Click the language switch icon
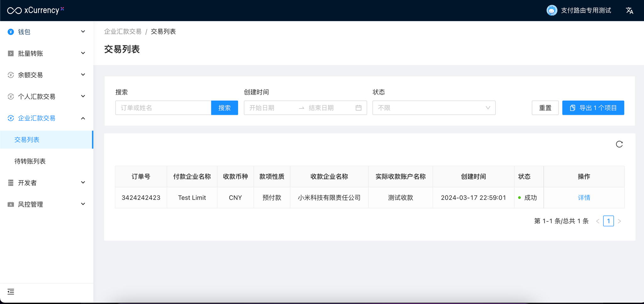Image resolution: width=644 pixels, height=304 pixels. pyautogui.click(x=629, y=11)
